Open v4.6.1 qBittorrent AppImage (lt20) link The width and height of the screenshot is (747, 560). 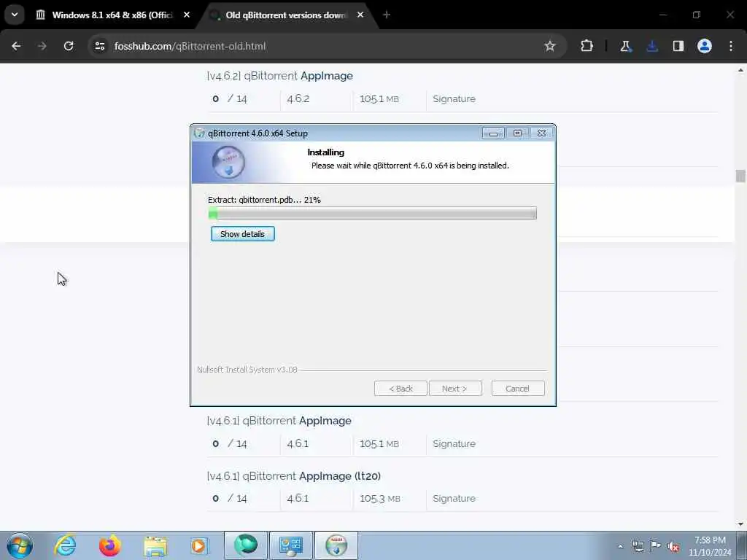coord(294,476)
